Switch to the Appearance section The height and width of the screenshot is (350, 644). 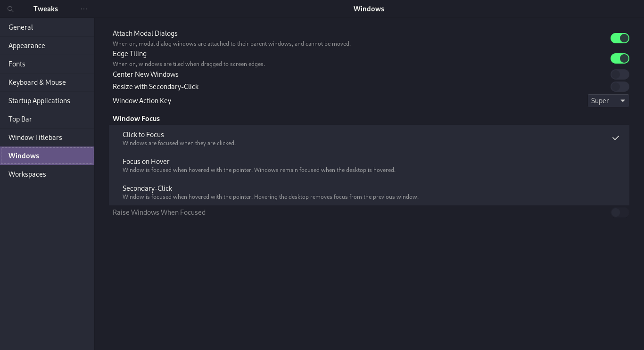coord(47,45)
